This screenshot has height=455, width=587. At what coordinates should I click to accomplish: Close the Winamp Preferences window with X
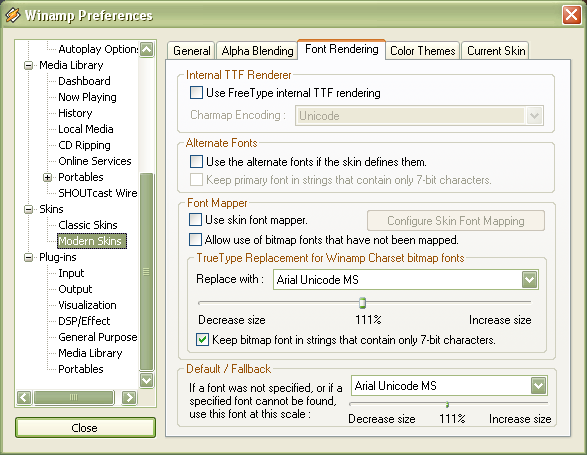571,15
